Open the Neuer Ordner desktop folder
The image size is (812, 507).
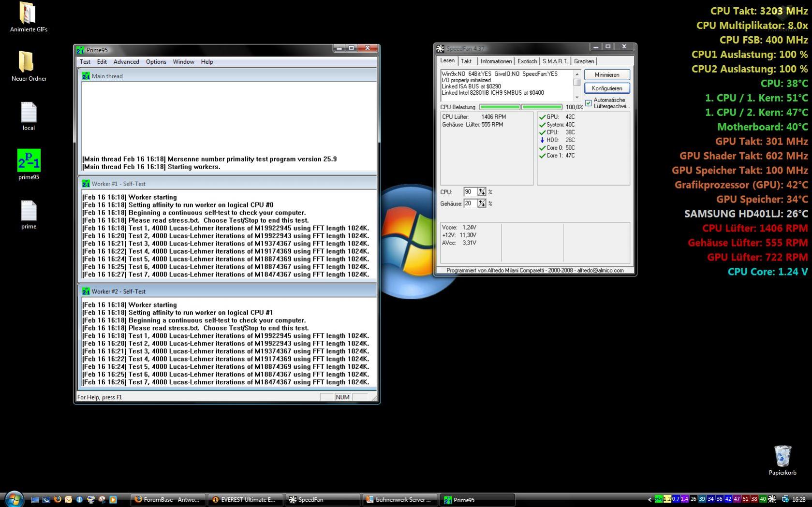(x=29, y=66)
